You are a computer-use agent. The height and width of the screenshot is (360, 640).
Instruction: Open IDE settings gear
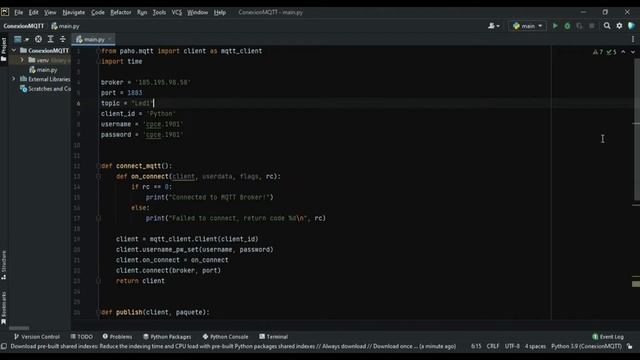click(619, 26)
